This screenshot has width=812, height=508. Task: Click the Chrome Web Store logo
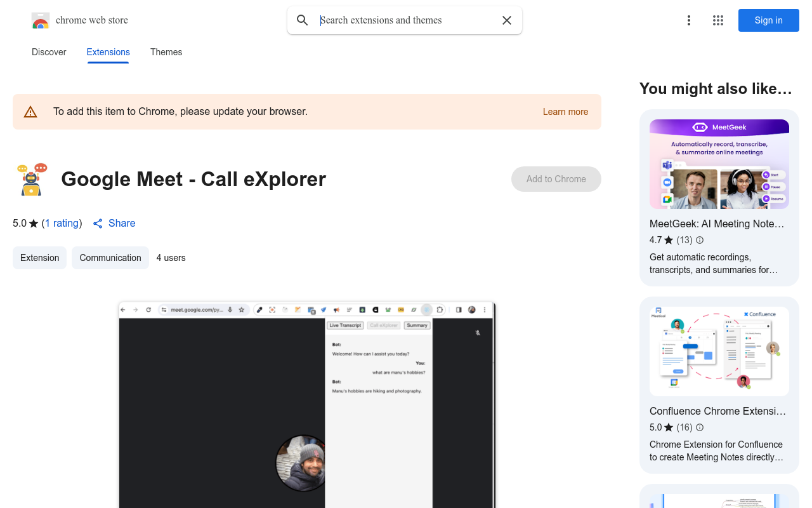pos(41,20)
